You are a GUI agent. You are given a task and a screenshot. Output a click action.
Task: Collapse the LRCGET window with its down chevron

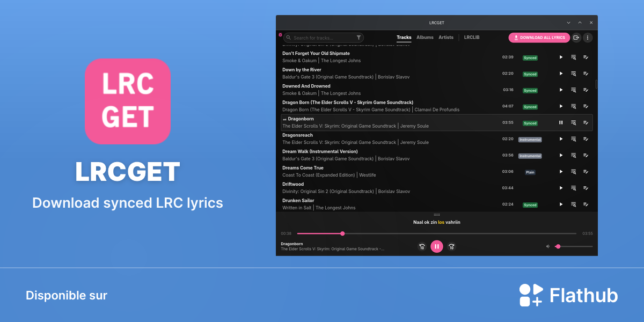568,23
